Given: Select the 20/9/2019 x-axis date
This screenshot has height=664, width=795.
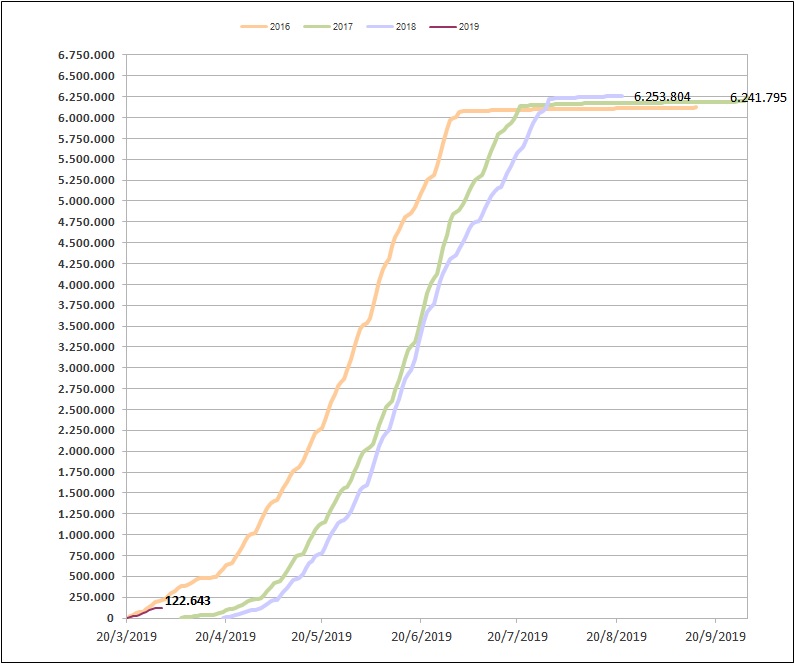Looking at the screenshot, I should coord(714,635).
